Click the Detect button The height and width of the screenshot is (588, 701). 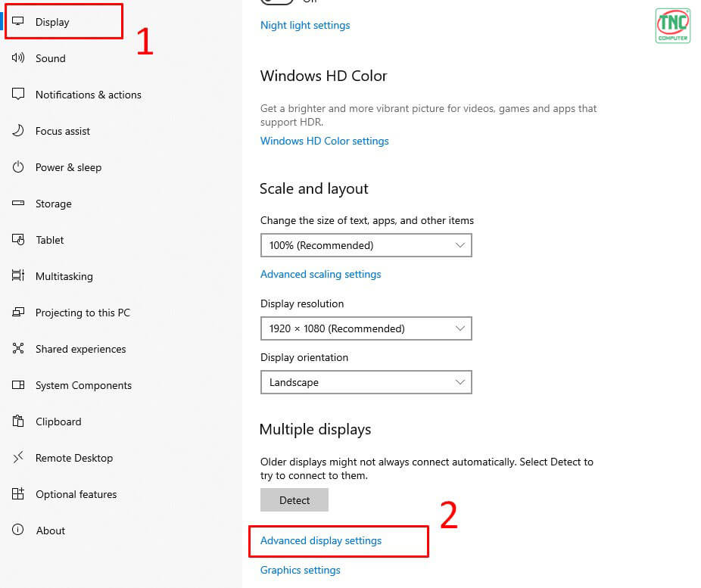point(294,500)
